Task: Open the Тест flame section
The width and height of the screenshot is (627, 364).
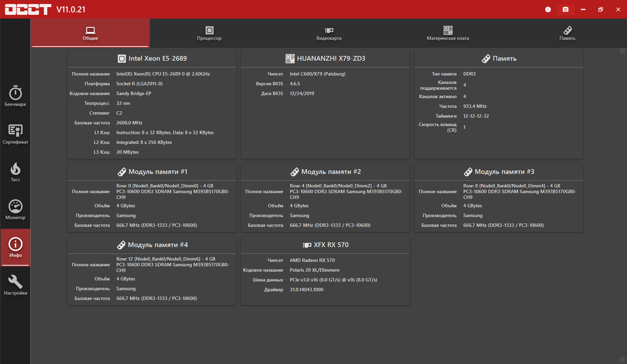Action: (15, 172)
